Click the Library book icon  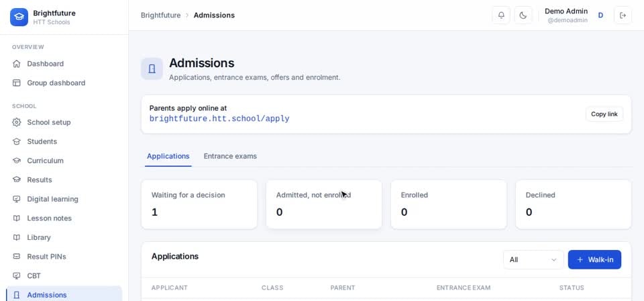click(x=16, y=237)
